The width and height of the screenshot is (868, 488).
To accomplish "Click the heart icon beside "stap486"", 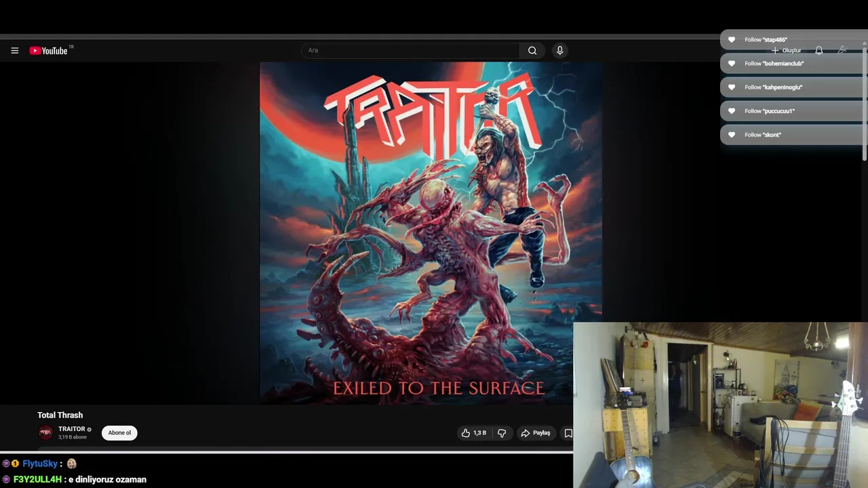I will pos(732,39).
